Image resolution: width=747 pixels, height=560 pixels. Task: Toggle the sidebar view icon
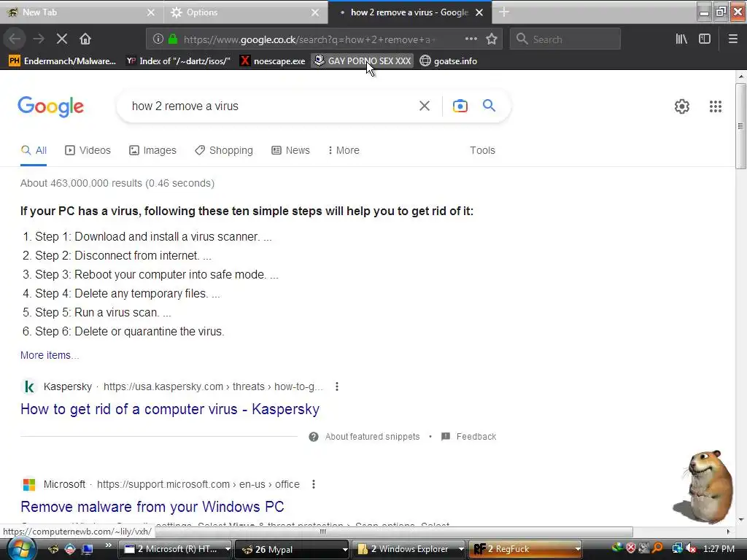(705, 39)
